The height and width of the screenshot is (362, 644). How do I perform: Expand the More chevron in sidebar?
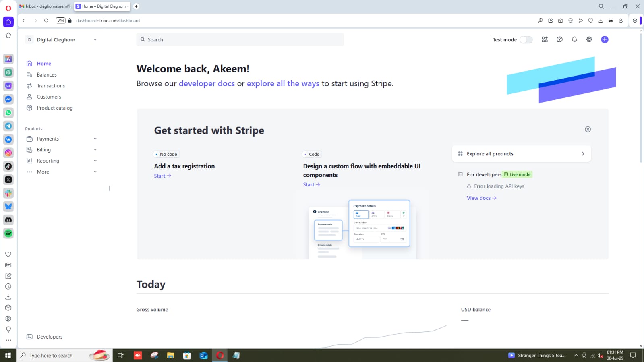(x=95, y=172)
